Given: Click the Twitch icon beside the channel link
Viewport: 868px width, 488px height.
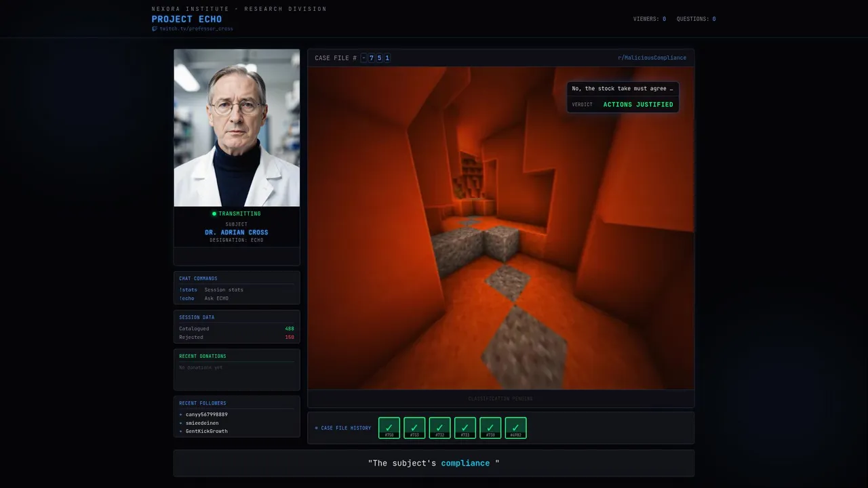Looking at the screenshot, I should click(x=155, y=28).
